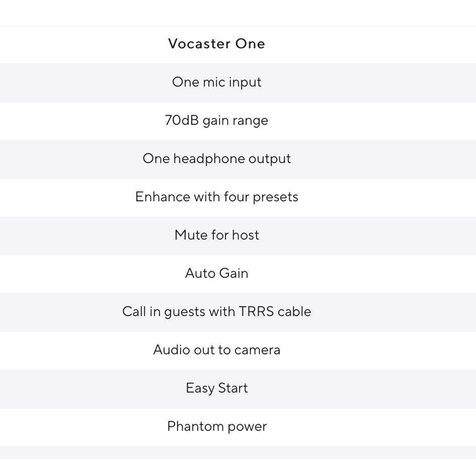
Task: Click the Phantom power row
Action: [216, 426]
